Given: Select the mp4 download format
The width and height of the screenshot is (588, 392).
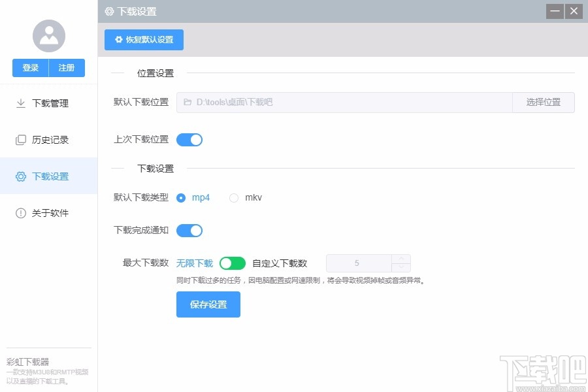Looking at the screenshot, I should [180, 197].
